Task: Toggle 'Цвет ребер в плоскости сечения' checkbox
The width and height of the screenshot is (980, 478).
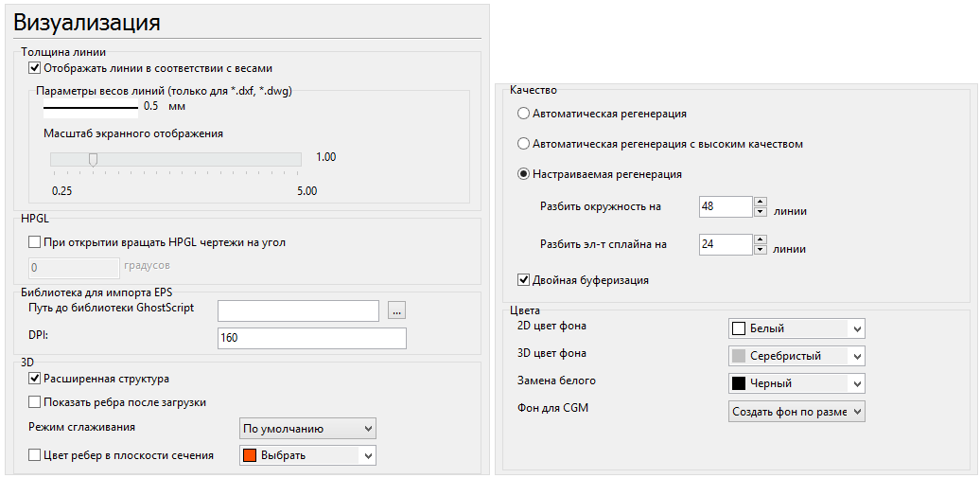Action: click(x=35, y=455)
